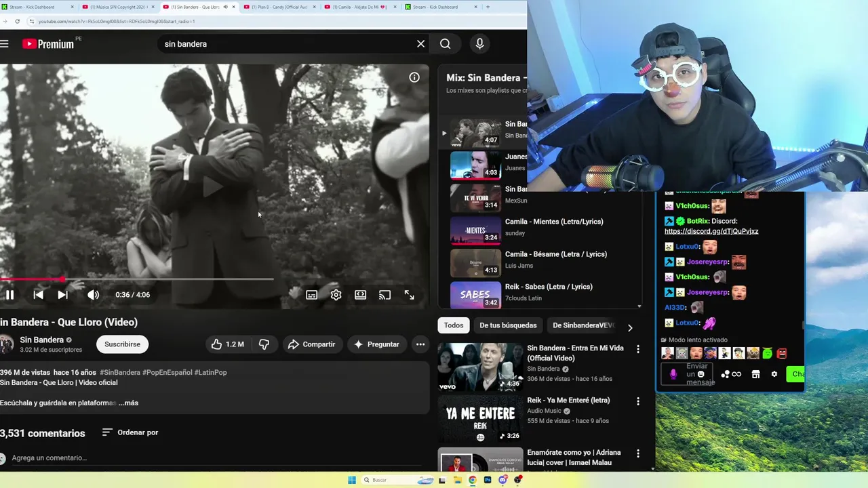Like the video with 1.2 M likes
This screenshot has width=868, height=488.
pos(227,344)
